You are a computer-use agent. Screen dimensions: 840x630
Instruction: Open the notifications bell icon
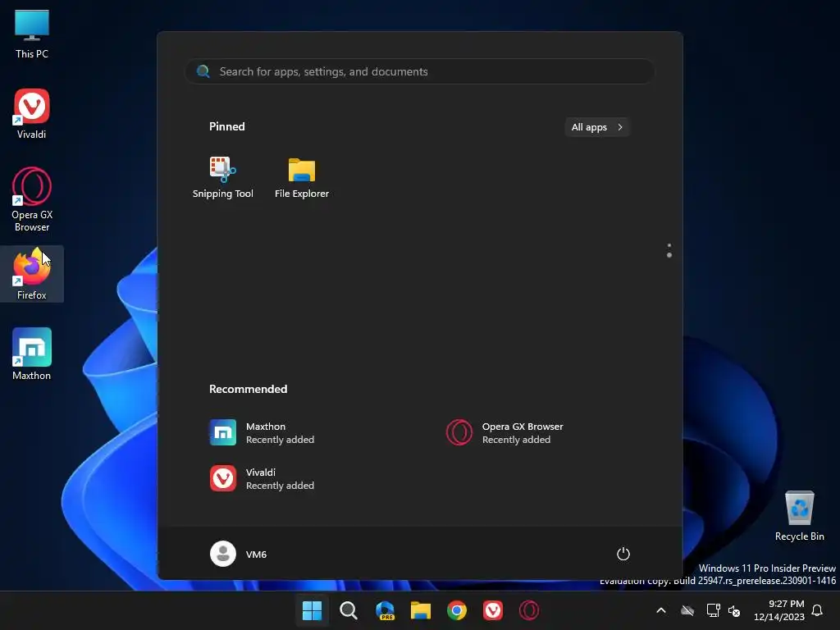817,610
